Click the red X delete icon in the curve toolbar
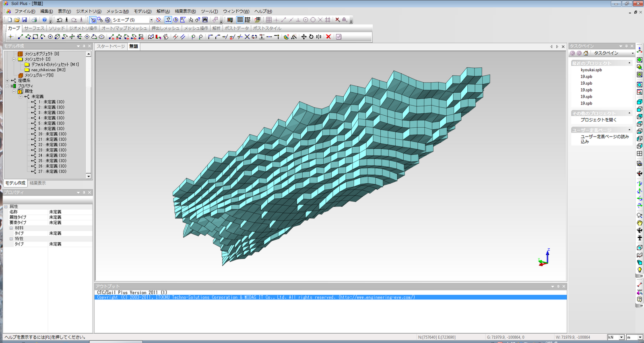This screenshot has width=644, height=343. click(x=328, y=37)
